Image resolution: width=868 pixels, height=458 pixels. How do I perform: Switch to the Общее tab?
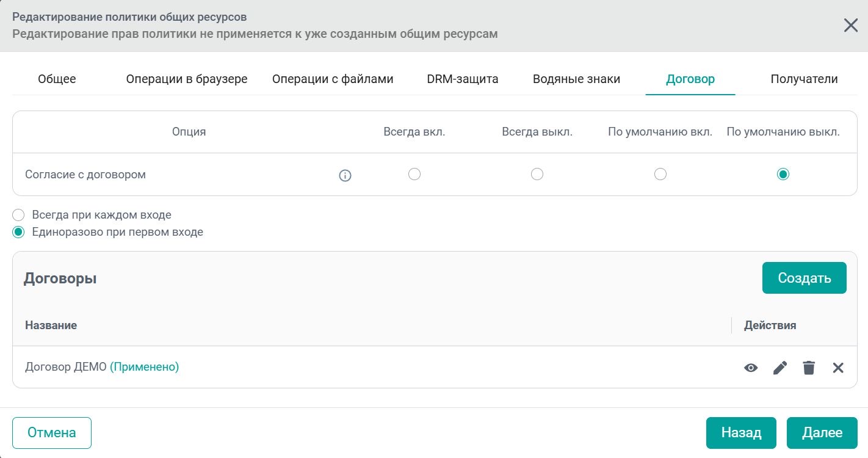pos(57,79)
